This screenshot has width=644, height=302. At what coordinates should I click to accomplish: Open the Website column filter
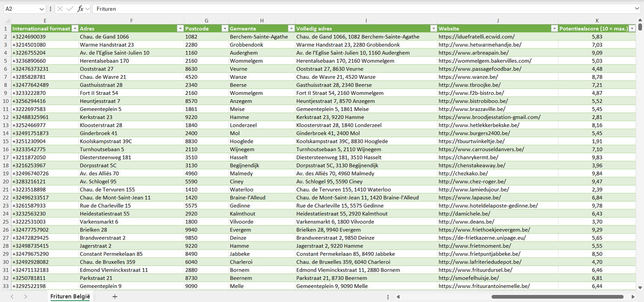tap(554, 29)
